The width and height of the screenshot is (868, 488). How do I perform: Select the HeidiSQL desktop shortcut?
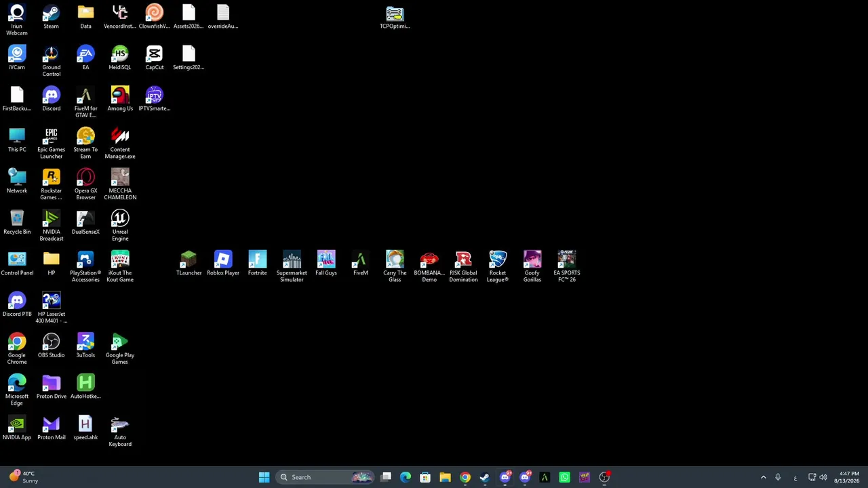tap(120, 58)
